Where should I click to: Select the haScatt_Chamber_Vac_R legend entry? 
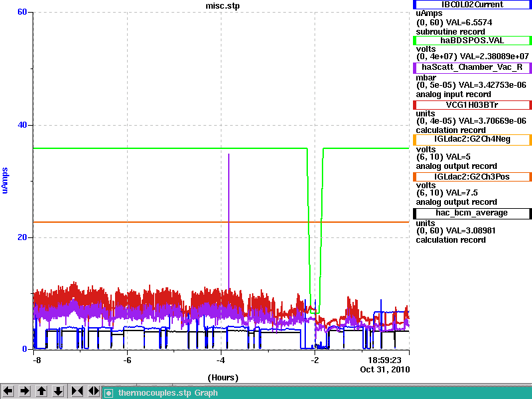coord(472,68)
